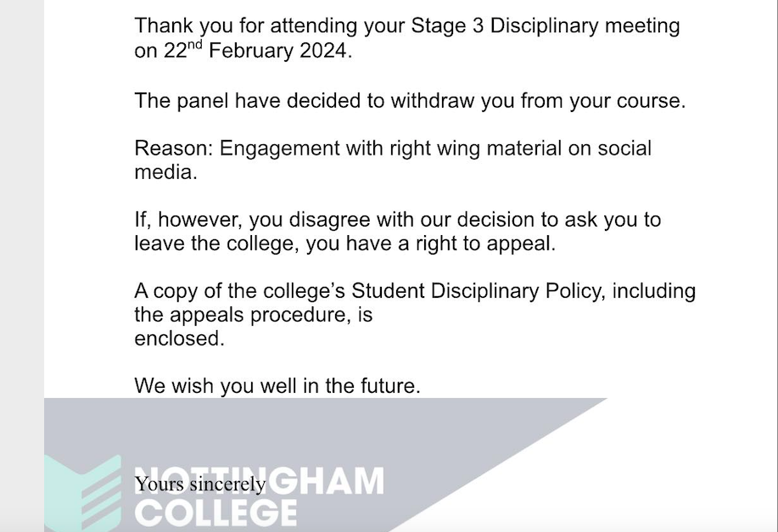
Task: Click the Nottingham College emblem icon
Action: point(83,492)
